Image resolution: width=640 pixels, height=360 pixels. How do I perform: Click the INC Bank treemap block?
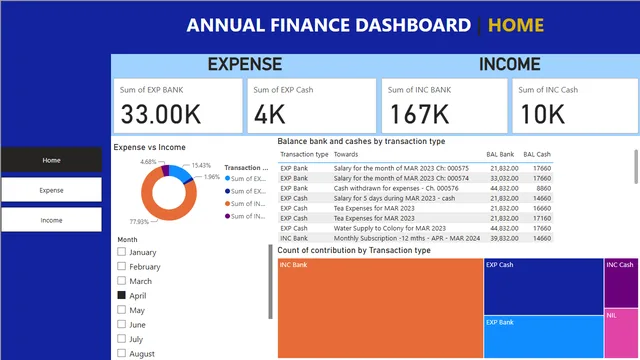(x=380, y=308)
